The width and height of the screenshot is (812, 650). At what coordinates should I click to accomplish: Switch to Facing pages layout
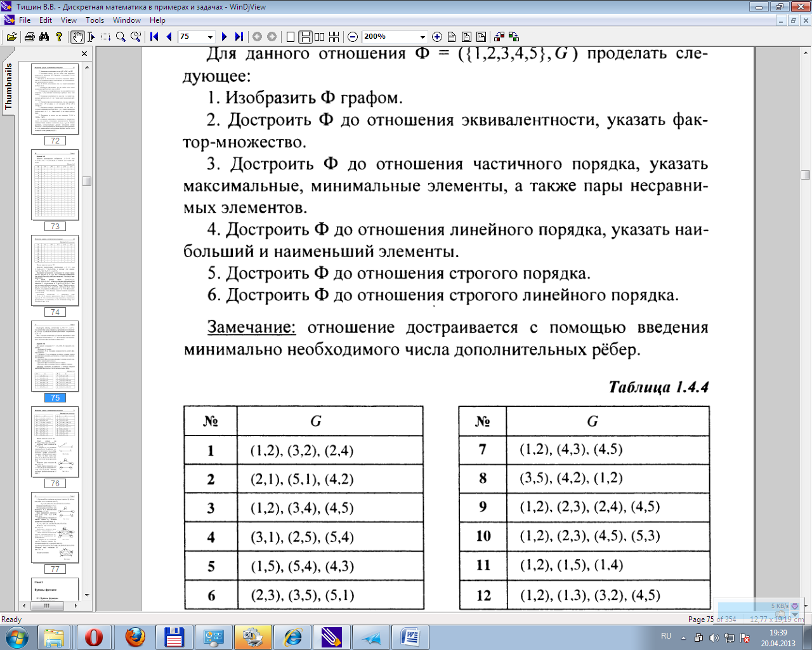tap(320, 37)
